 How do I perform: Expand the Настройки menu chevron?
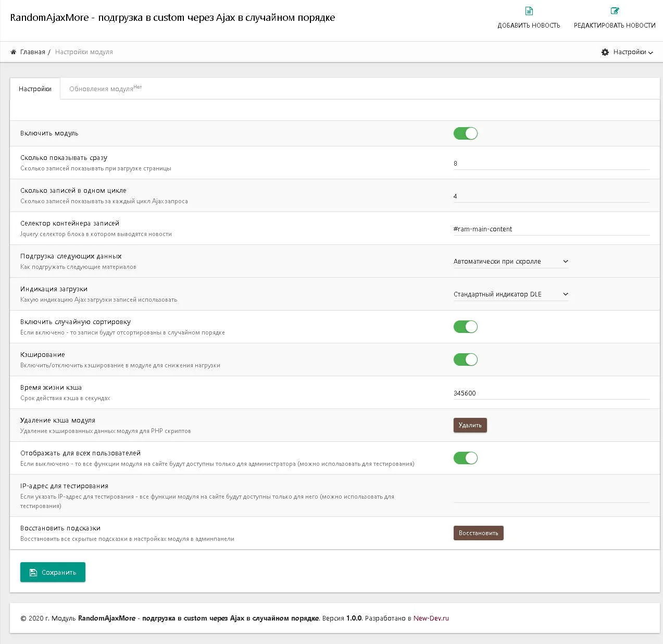click(651, 53)
